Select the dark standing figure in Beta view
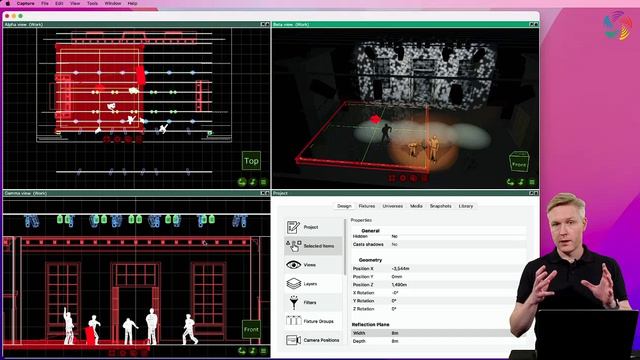This screenshot has width=640, height=360. point(386,133)
